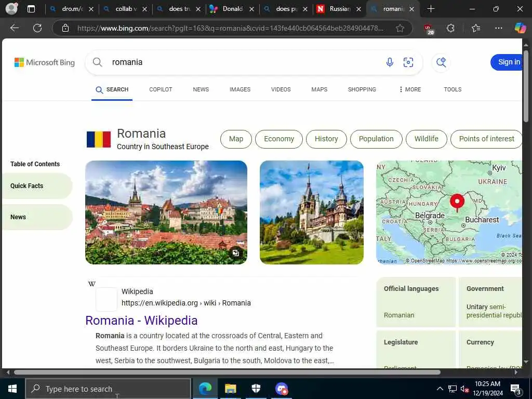Image resolution: width=532 pixels, height=399 pixels.
Task: Click the Windows taskbar search box
Action: (108, 389)
